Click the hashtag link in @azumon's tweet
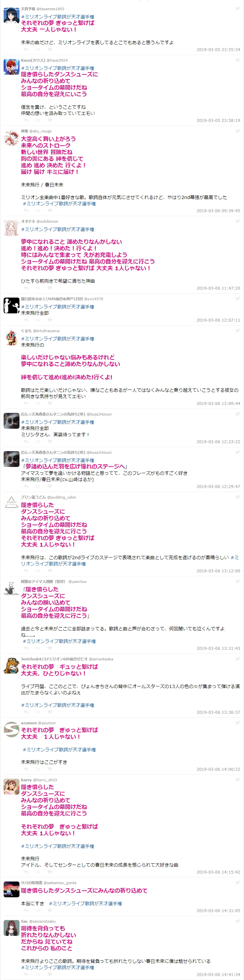Screen dimensions: 244x980 tap(59, 749)
